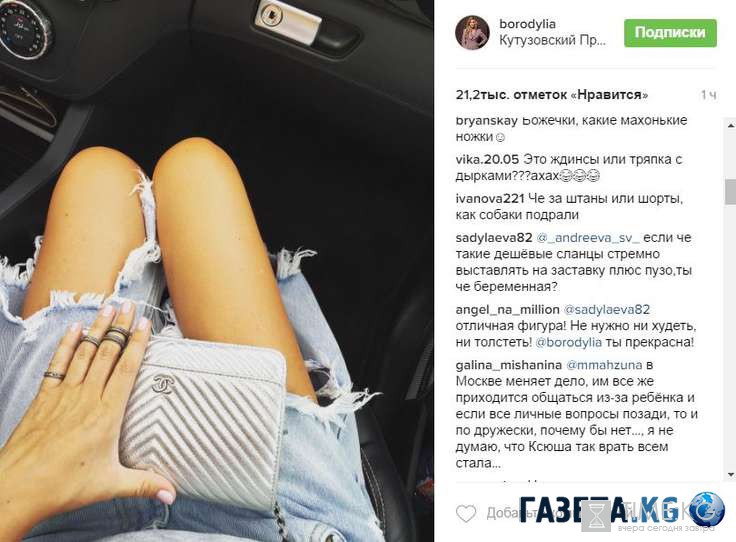Open commenter galina_mishanina profile
Image resolution: width=736 pixels, height=542 pixels.
[x=509, y=365]
